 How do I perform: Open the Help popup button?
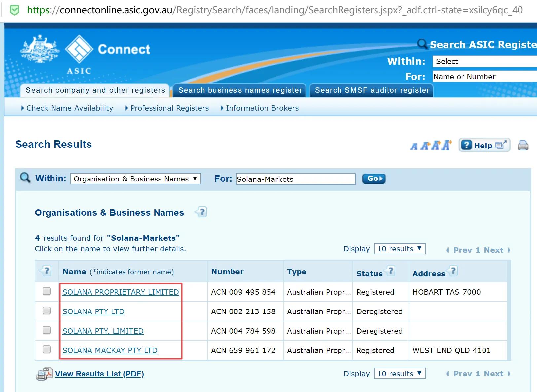click(484, 145)
